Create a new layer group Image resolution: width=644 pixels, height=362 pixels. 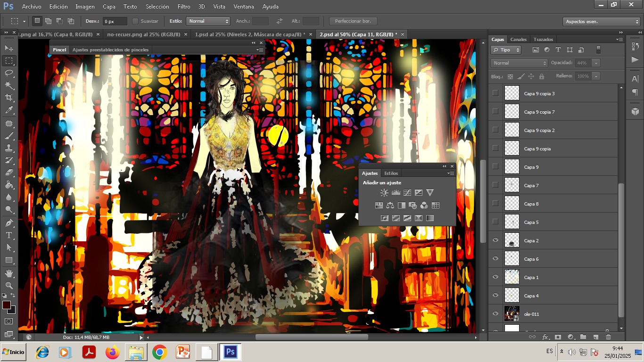tap(583, 337)
